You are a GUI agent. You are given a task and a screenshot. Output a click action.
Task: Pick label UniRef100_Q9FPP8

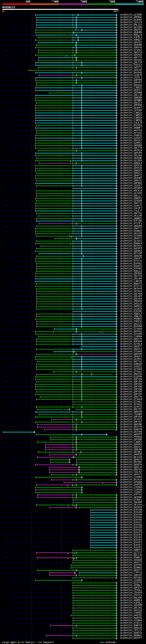pos(131,80)
